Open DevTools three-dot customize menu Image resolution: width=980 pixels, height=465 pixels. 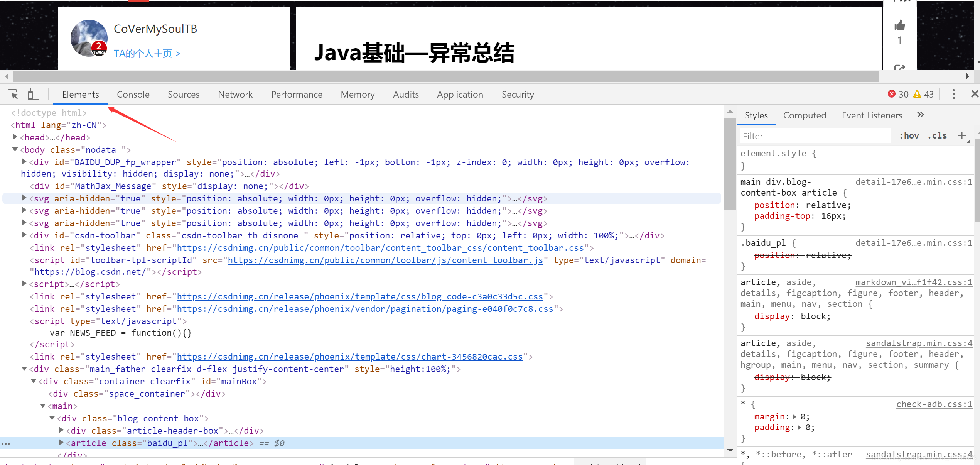(x=954, y=94)
